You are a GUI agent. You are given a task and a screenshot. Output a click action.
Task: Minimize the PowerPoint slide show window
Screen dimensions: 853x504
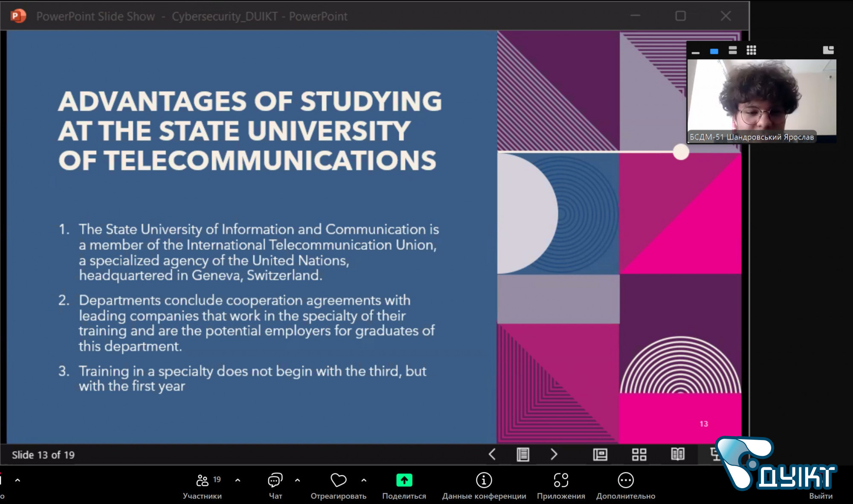[635, 16]
